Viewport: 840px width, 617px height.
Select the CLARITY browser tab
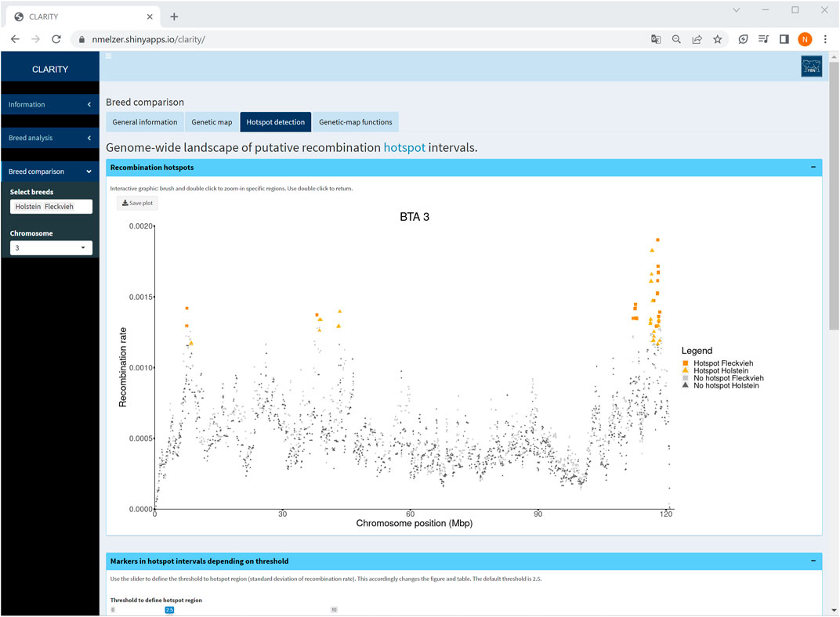click(x=83, y=16)
